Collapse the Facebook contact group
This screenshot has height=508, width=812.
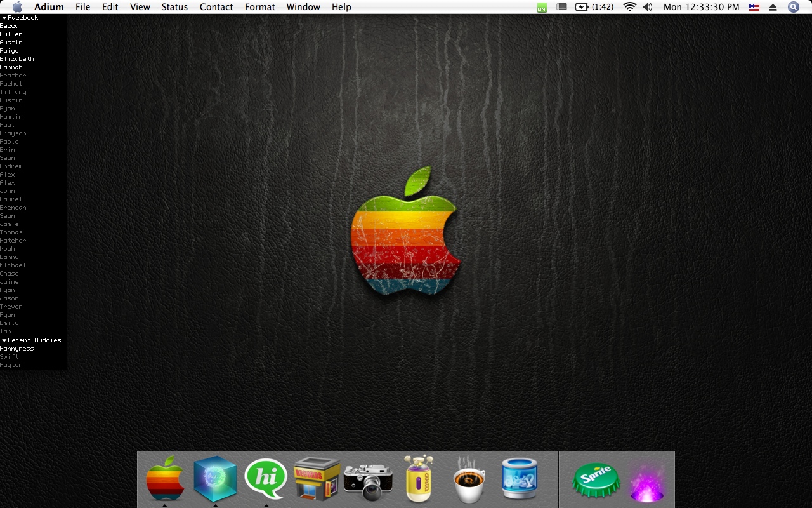(4, 18)
